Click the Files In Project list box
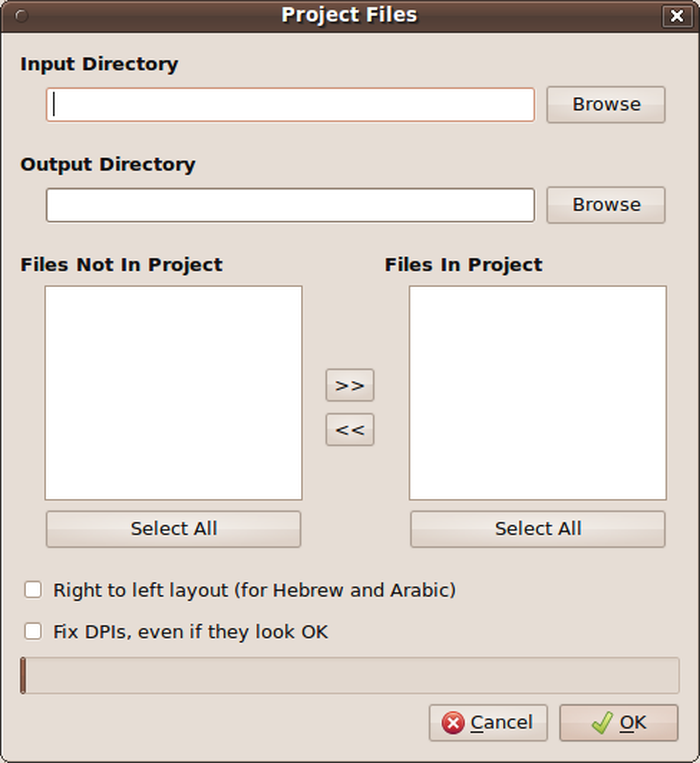The image size is (700, 763). pos(538,393)
